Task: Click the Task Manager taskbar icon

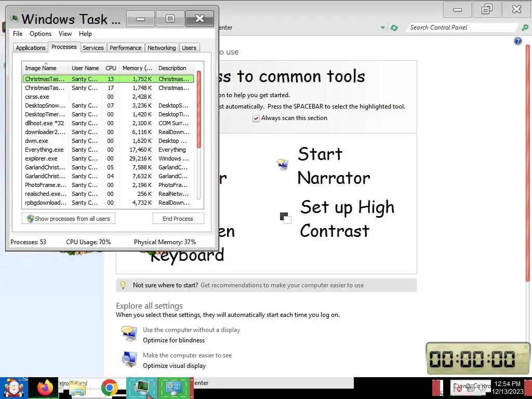Action: click(x=142, y=388)
